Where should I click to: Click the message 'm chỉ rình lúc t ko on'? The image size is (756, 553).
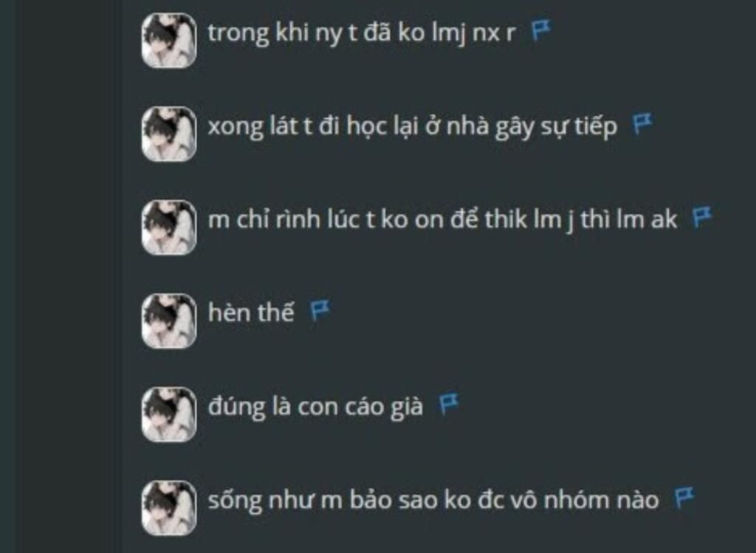coord(443,220)
